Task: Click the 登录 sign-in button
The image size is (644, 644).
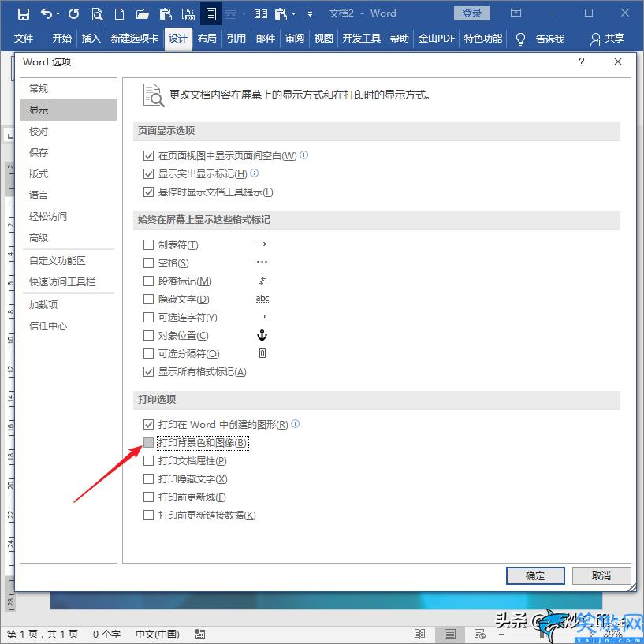Action: (x=472, y=13)
